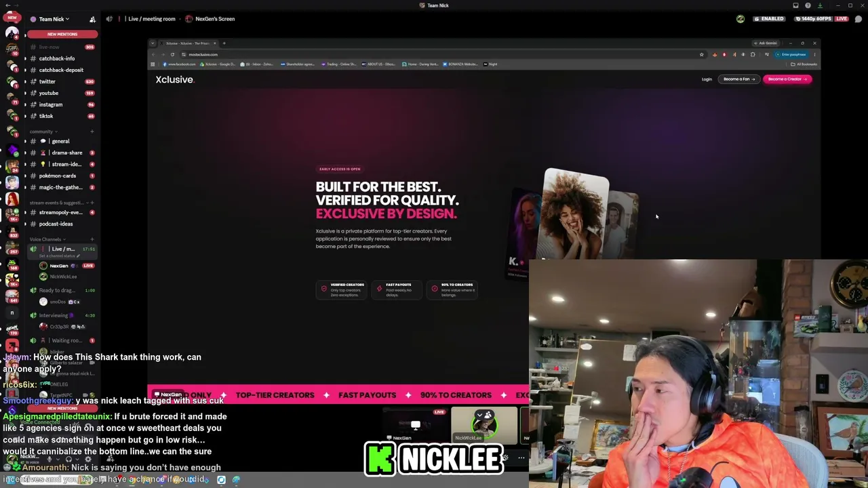Open the Discord help icon
Image resolution: width=868 pixels, height=488 pixels.
pyautogui.click(x=808, y=5)
